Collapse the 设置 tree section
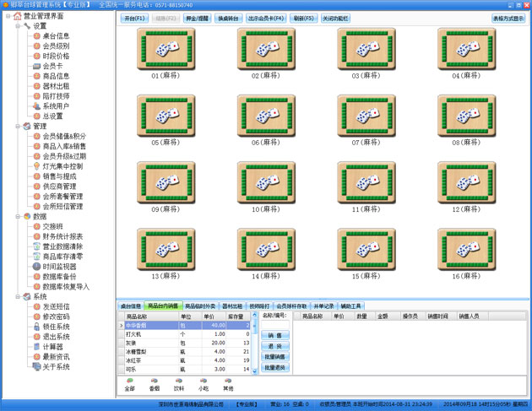The image size is (532, 411). [x=18, y=26]
